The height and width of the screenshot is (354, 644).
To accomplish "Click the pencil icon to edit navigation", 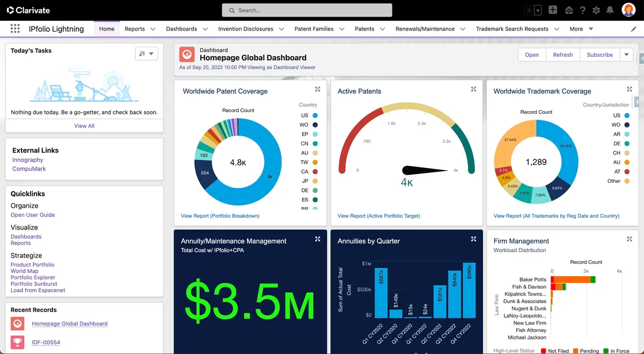I will coord(634,29).
